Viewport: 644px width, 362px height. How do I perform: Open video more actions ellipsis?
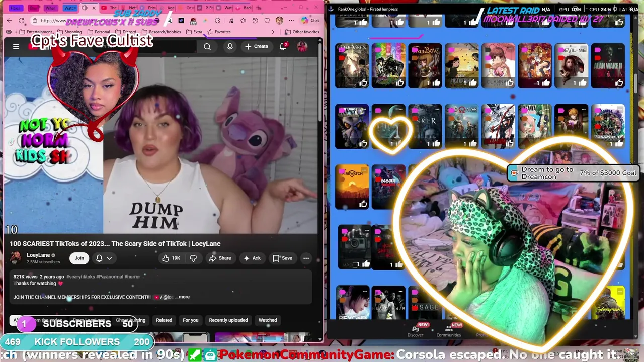(x=306, y=258)
